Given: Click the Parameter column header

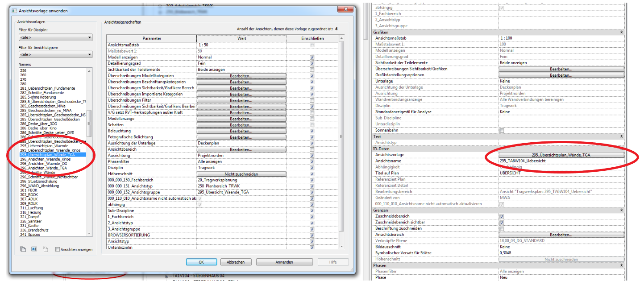Looking at the screenshot, I should click(x=152, y=38).
